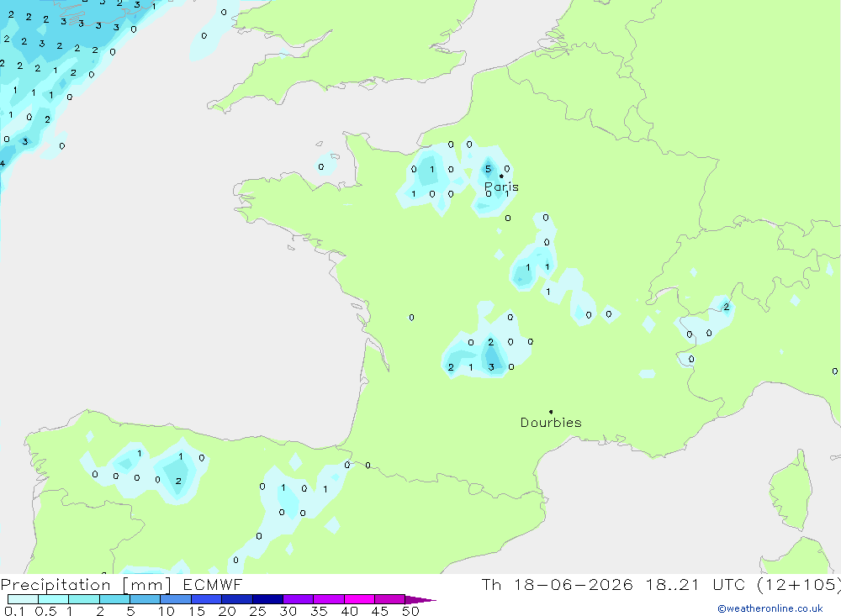Click the 2 mm value in northwest Spain

[x=178, y=481]
